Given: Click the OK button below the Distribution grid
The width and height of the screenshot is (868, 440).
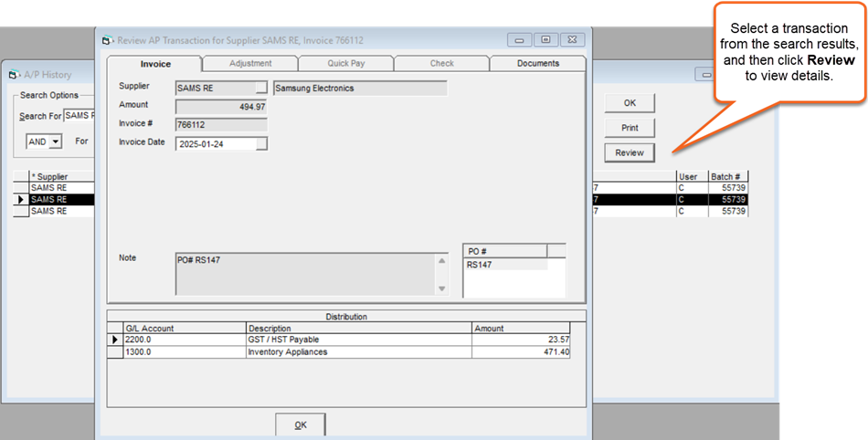Looking at the screenshot, I should coord(301,425).
